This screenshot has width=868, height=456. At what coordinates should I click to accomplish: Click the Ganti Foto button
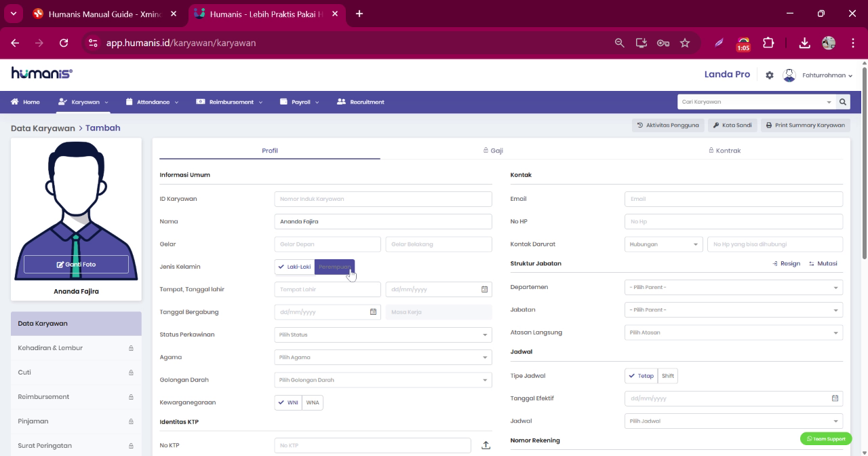(x=76, y=265)
